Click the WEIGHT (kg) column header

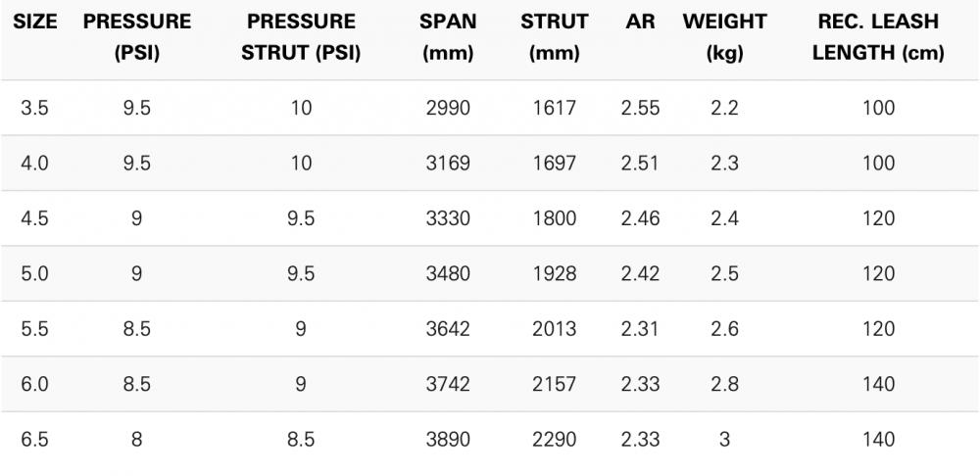[724, 37]
